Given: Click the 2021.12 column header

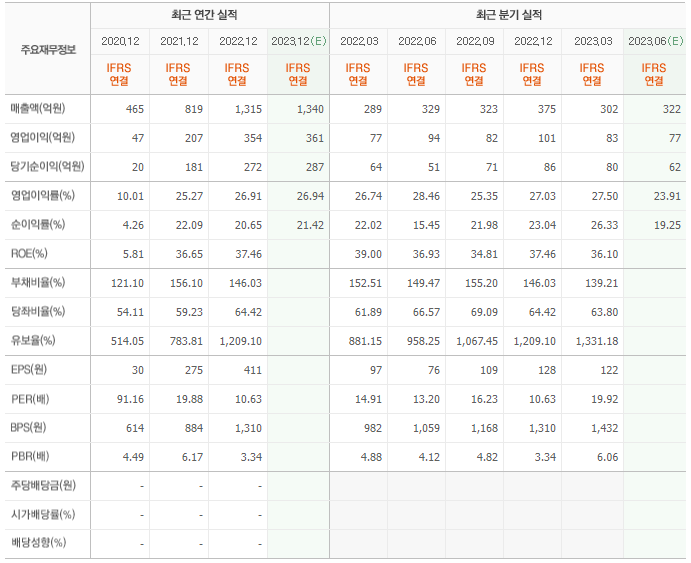Looking at the screenshot, I should tap(179, 41).
